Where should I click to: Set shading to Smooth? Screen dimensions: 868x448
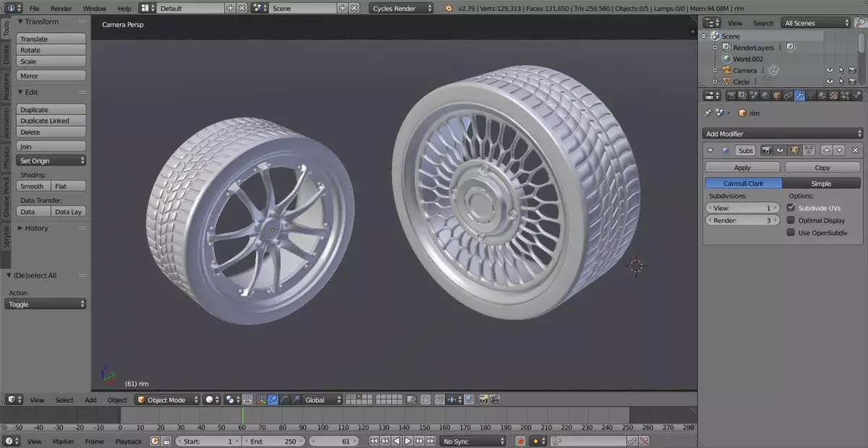click(x=33, y=186)
